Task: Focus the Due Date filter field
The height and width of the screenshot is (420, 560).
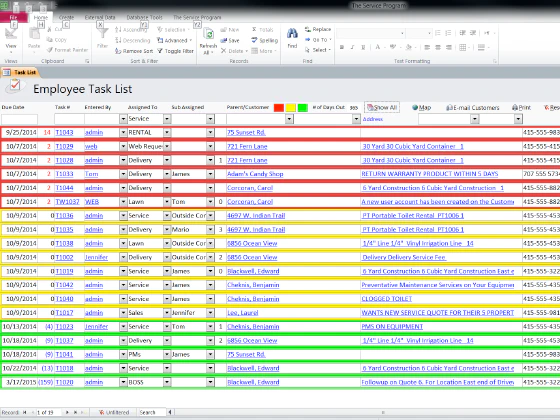Action: [20, 119]
